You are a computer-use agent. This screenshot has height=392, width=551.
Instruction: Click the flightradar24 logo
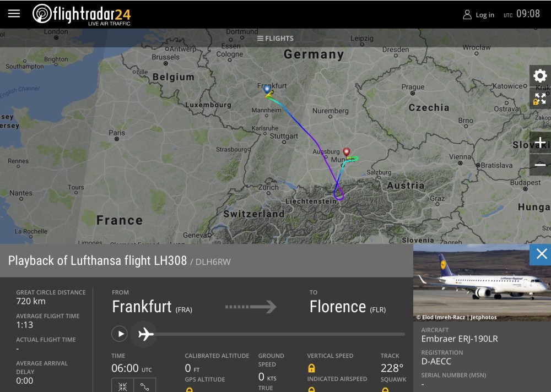(x=82, y=14)
